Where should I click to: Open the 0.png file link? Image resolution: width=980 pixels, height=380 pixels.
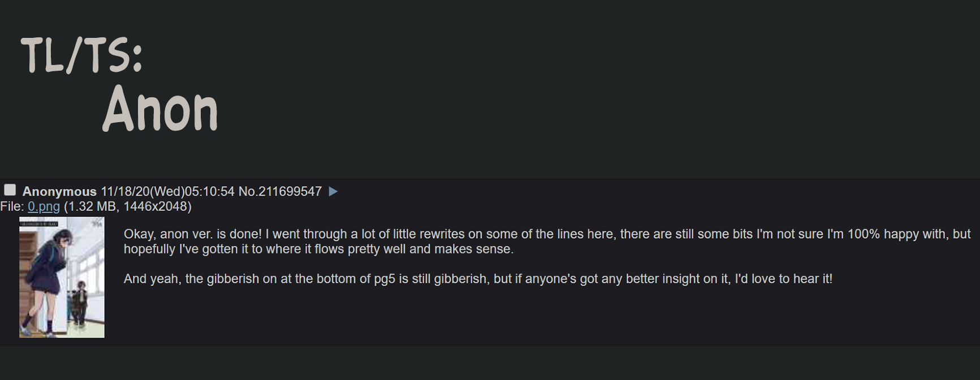point(44,206)
